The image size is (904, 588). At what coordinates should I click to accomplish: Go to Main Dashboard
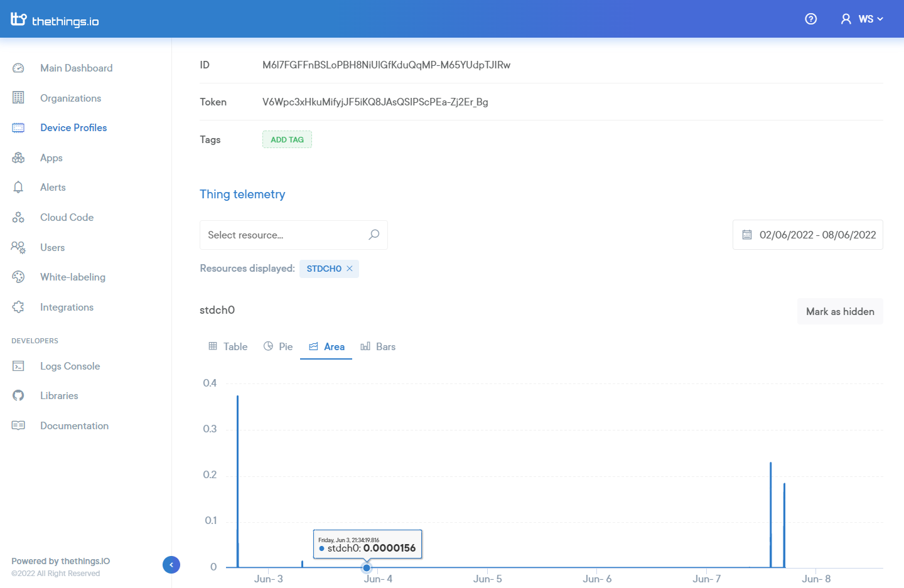click(77, 68)
